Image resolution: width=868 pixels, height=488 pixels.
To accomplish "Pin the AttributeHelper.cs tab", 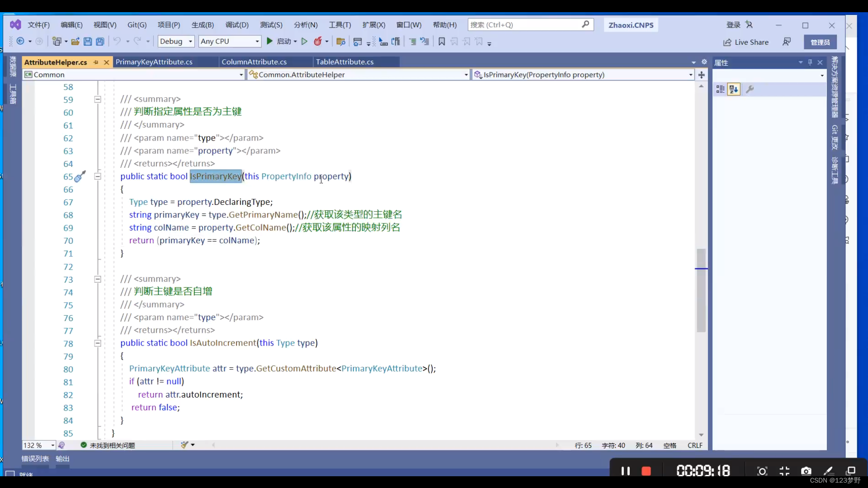I will tap(96, 62).
